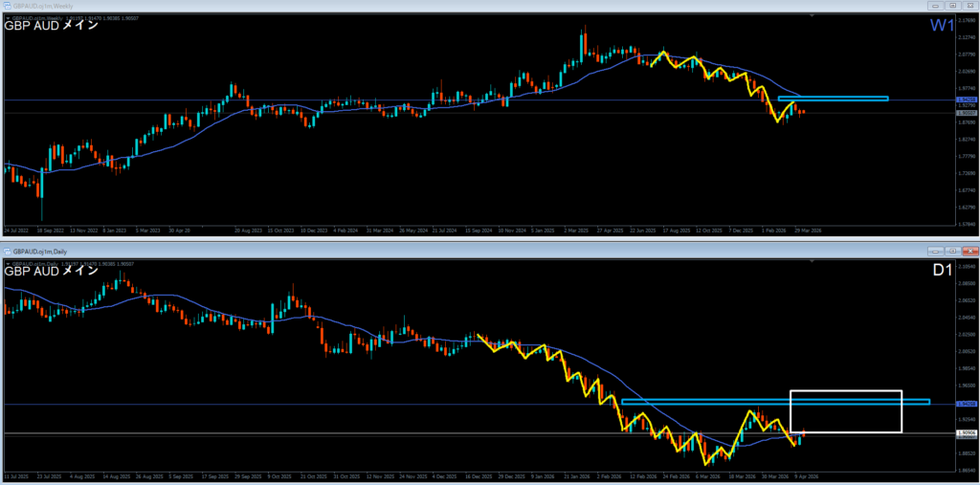Restore the GBPAUD Weekly chart window
Screen dimensions: 980x485
[952, 5]
